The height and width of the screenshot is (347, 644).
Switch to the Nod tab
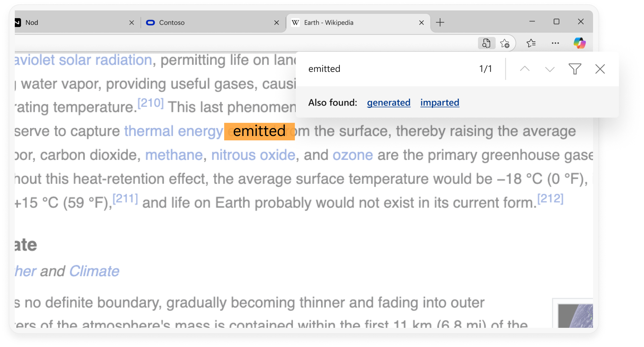tap(69, 22)
